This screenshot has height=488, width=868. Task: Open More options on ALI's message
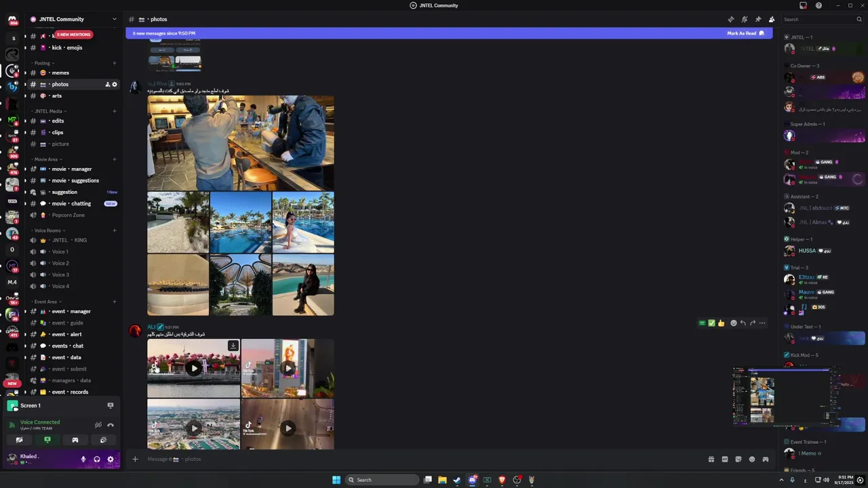pyautogui.click(x=762, y=323)
